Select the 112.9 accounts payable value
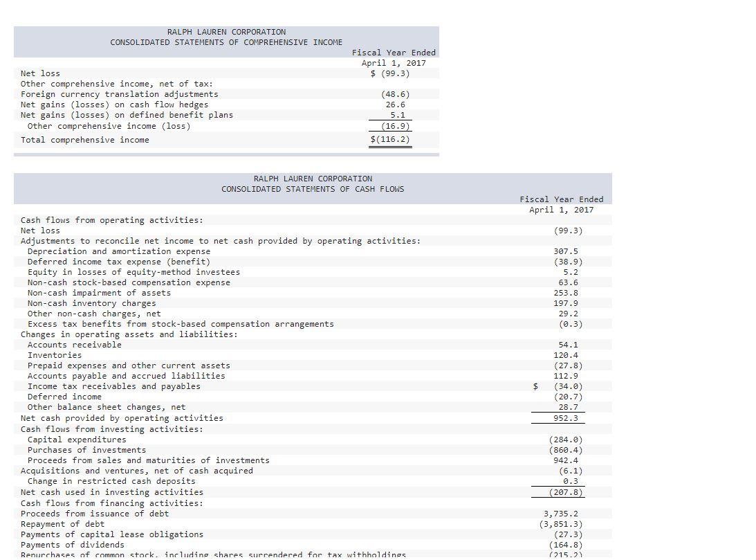 [566, 376]
